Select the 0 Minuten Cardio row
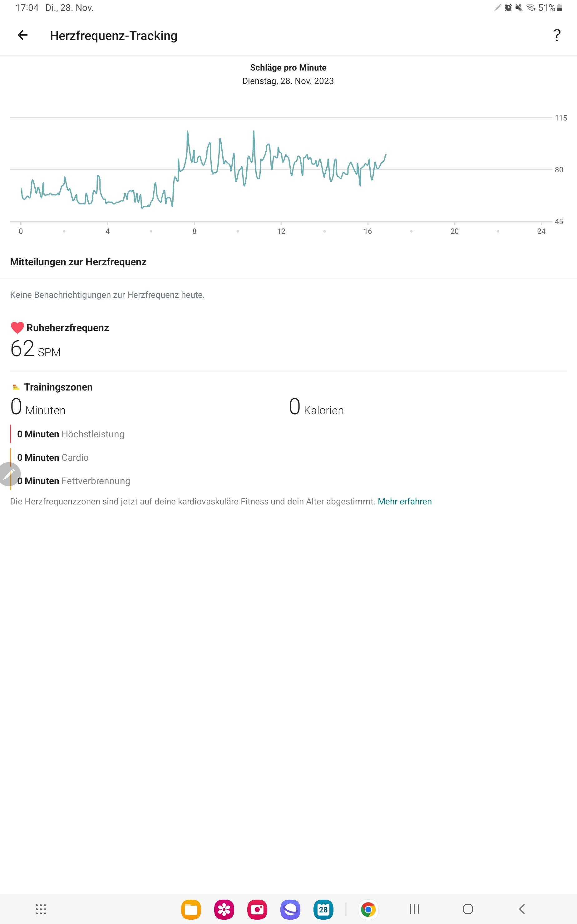 pyautogui.click(x=53, y=457)
